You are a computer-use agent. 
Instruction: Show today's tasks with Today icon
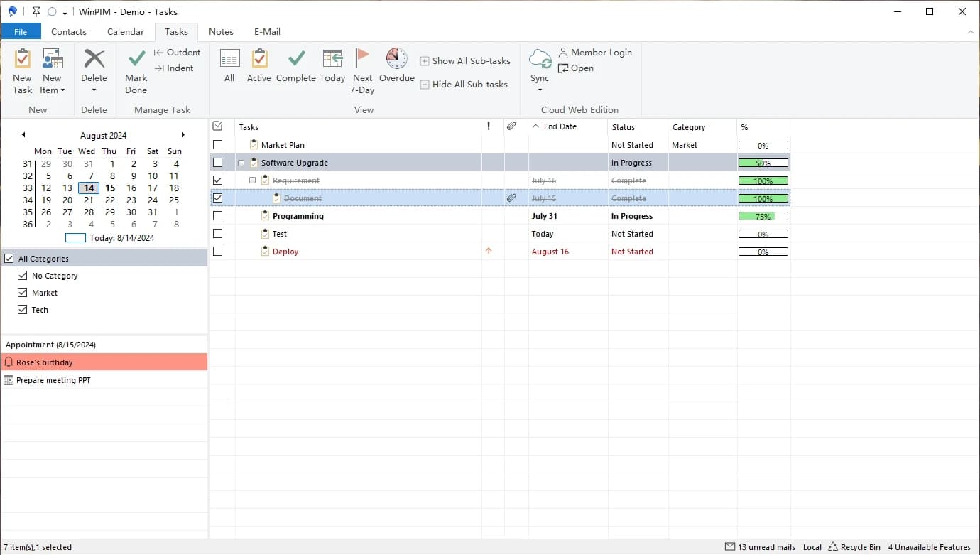(x=332, y=60)
